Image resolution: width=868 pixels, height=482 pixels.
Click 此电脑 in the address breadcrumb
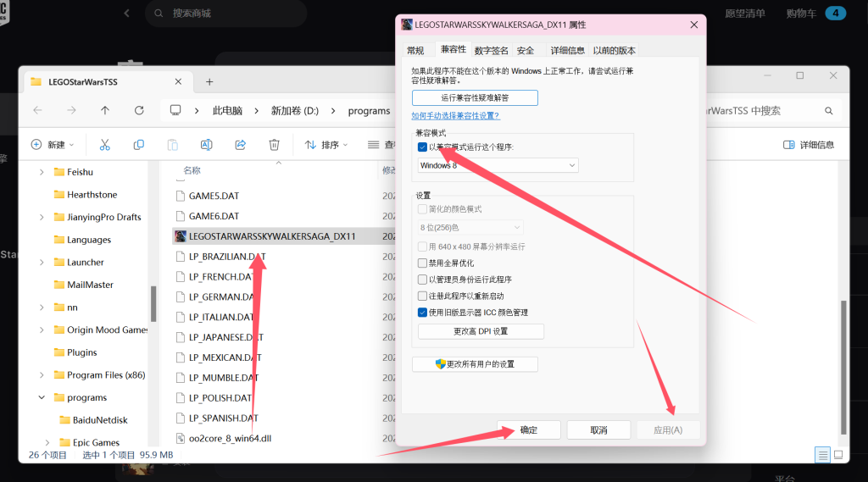click(227, 111)
